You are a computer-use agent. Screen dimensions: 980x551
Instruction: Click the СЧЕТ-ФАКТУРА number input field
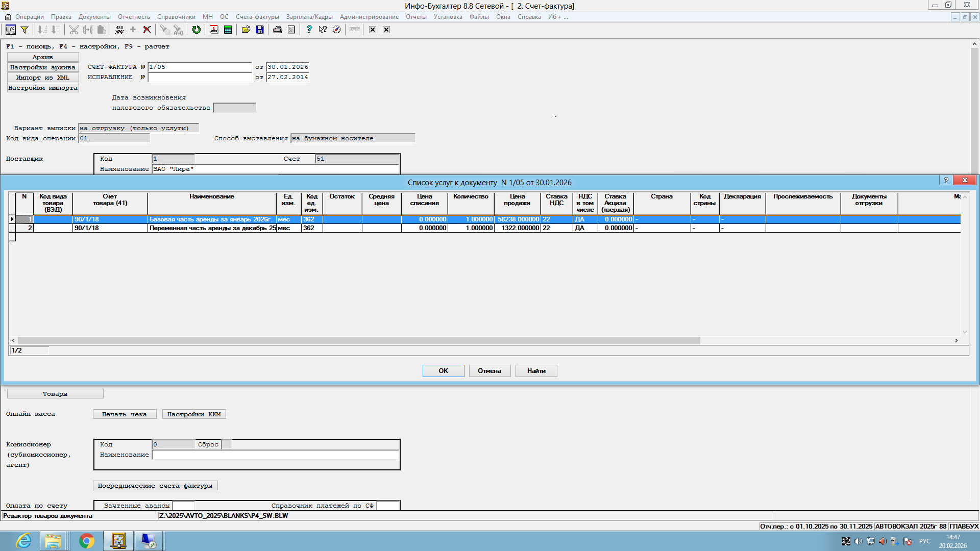tap(199, 67)
